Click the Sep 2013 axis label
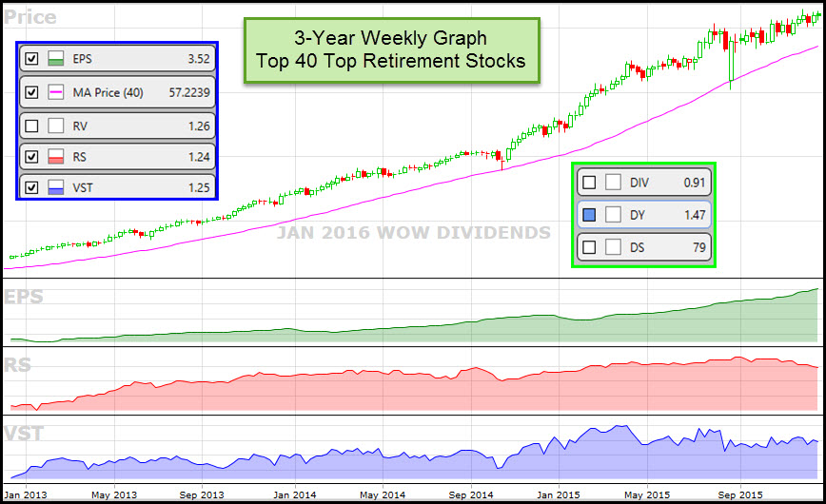Image resolution: width=826 pixels, height=504 pixels. point(201,495)
